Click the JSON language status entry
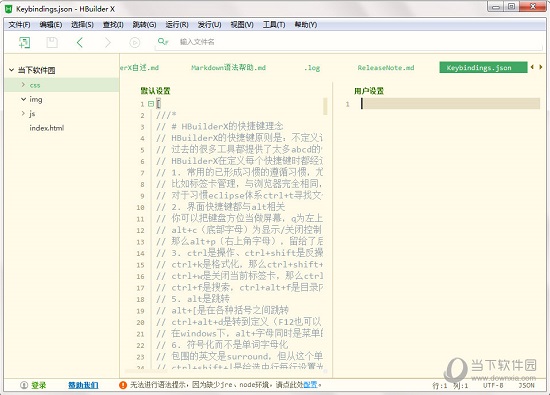The height and width of the screenshot is (395, 550). 526,386
